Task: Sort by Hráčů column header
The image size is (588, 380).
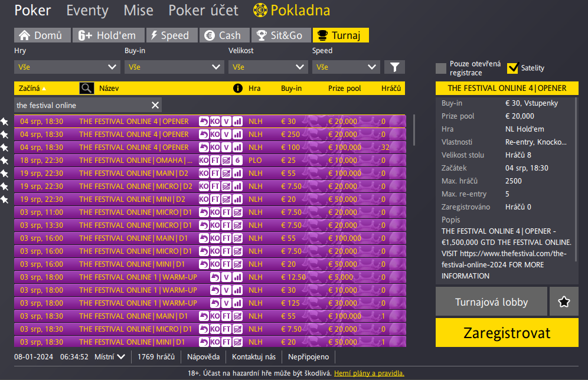Action: [391, 89]
